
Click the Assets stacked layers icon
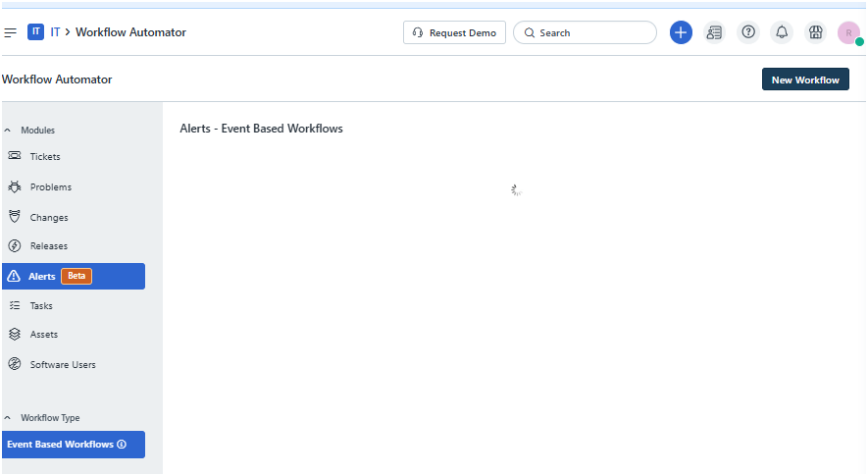pos(15,334)
